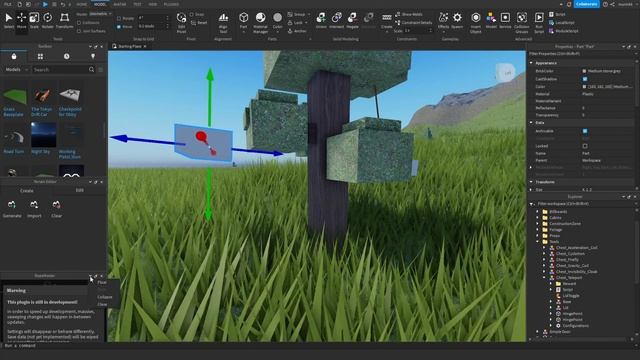This screenshot has height=360, width=640.
Task: Collapse the Chest_Teleport model
Action: [544, 278]
